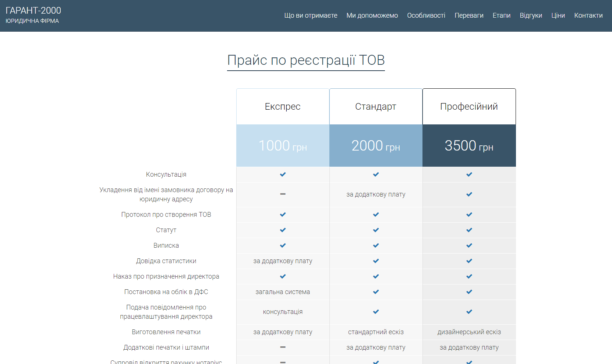The width and height of the screenshot is (612, 364).
Task: Click Виписка checkmark in Професійний column
Action: tap(469, 245)
